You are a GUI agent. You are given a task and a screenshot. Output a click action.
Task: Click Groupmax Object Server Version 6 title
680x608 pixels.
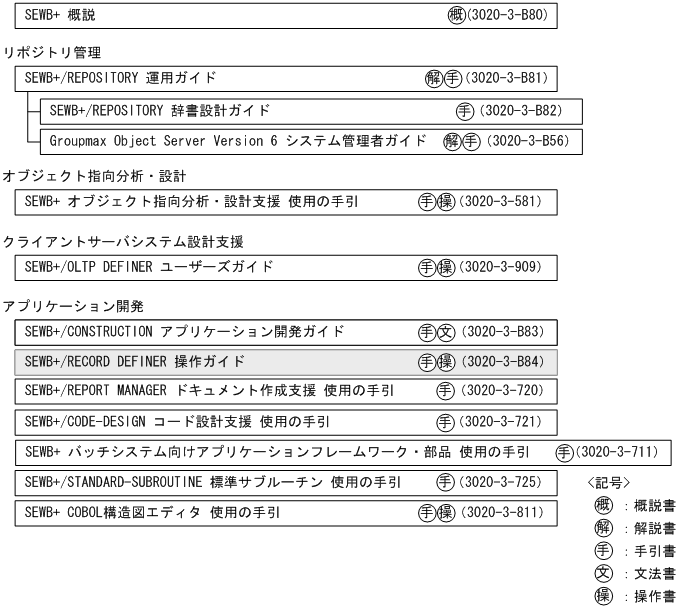238,141
